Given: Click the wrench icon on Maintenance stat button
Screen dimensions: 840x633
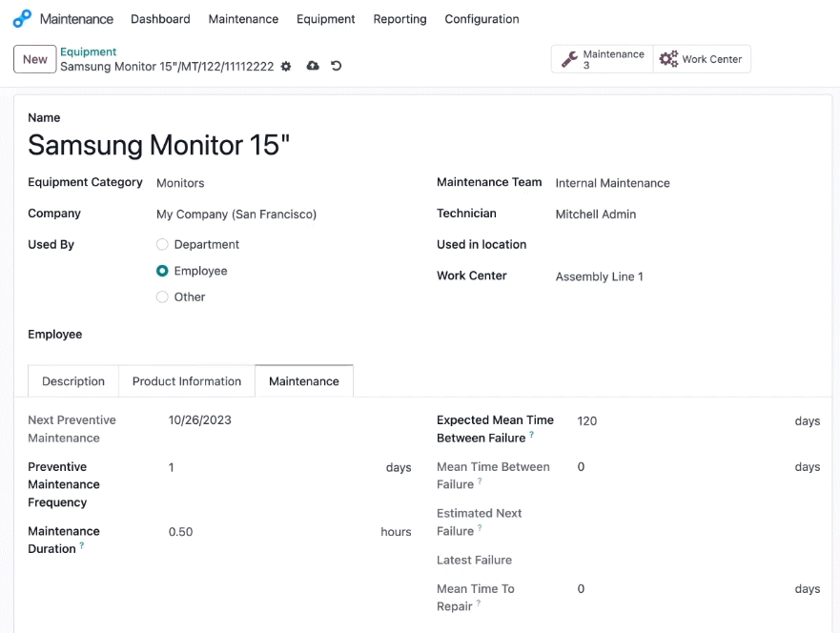Looking at the screenshot, I should coord(569,59).
